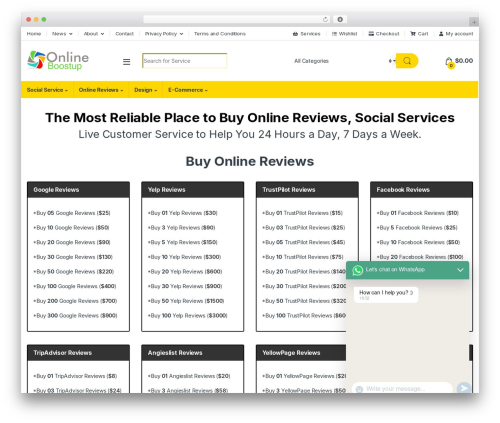The width and height of the screenshot is (500, 423).
Task: Open the shopping bag cart icon
Action: [x=449, y=62]
